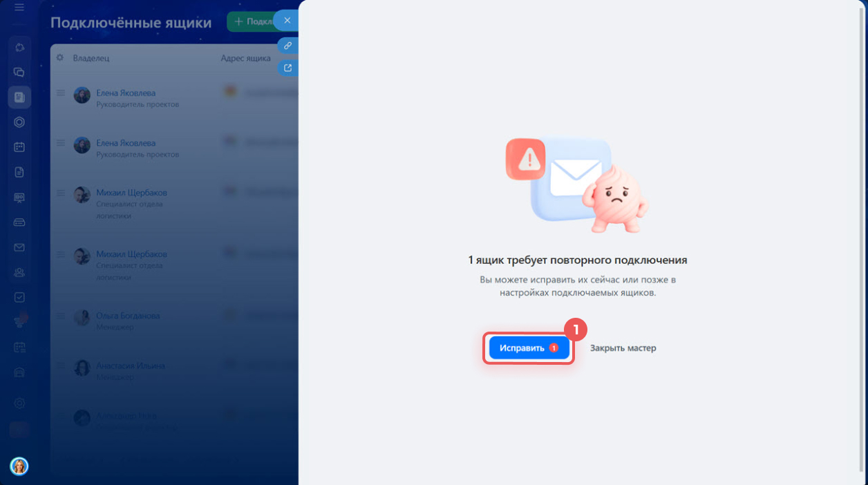Open the calendar sidebar icon
This screenshot has height=485, width=868.
coord(19,147)
